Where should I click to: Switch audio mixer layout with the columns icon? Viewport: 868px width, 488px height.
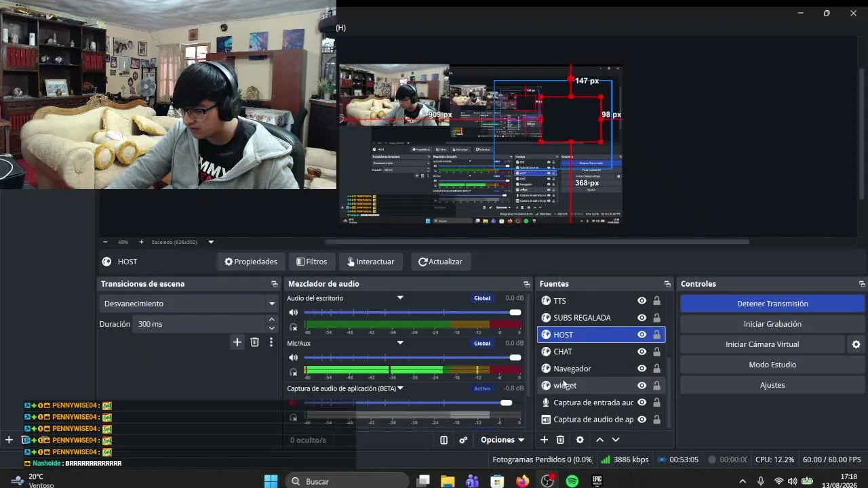point(443,440)
